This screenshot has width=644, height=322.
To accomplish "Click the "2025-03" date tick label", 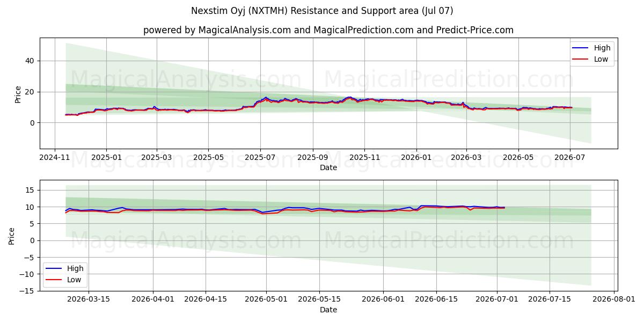I will click(157, 157).
